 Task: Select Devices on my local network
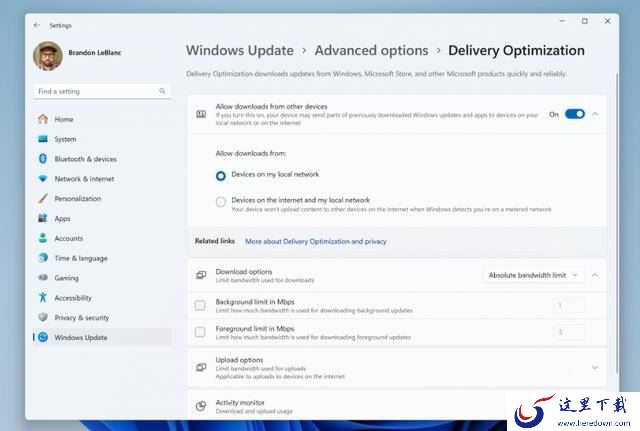pos(221,176)
